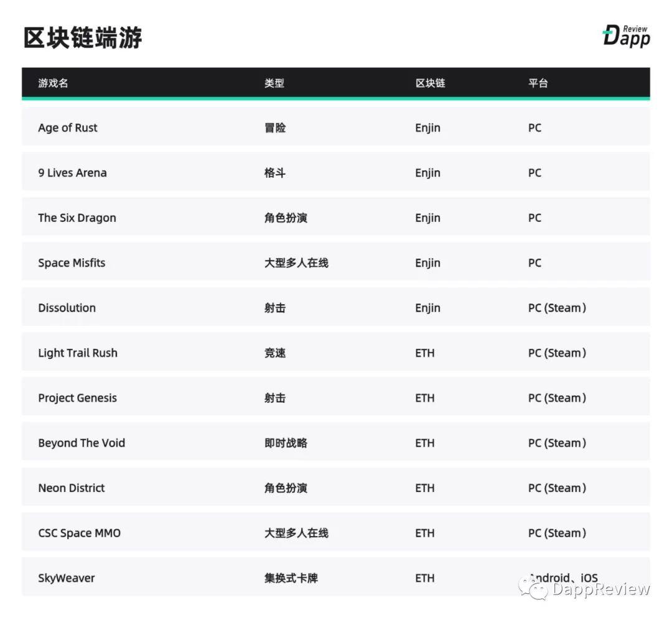This screenshot has width=672, height=620.
Task: Click ETH in the Project Genesis row
Action: (x=425, y=398)
